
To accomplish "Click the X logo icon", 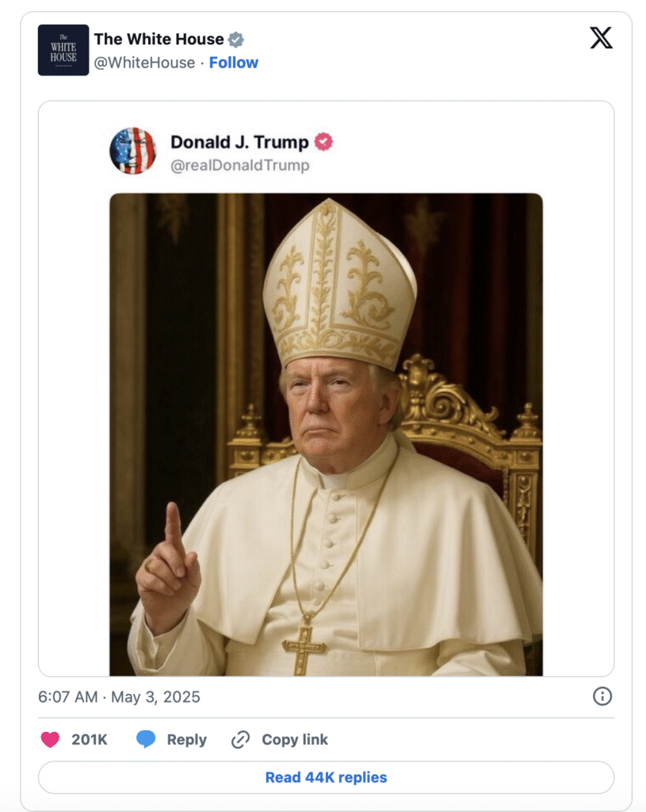I will point(602,38).
